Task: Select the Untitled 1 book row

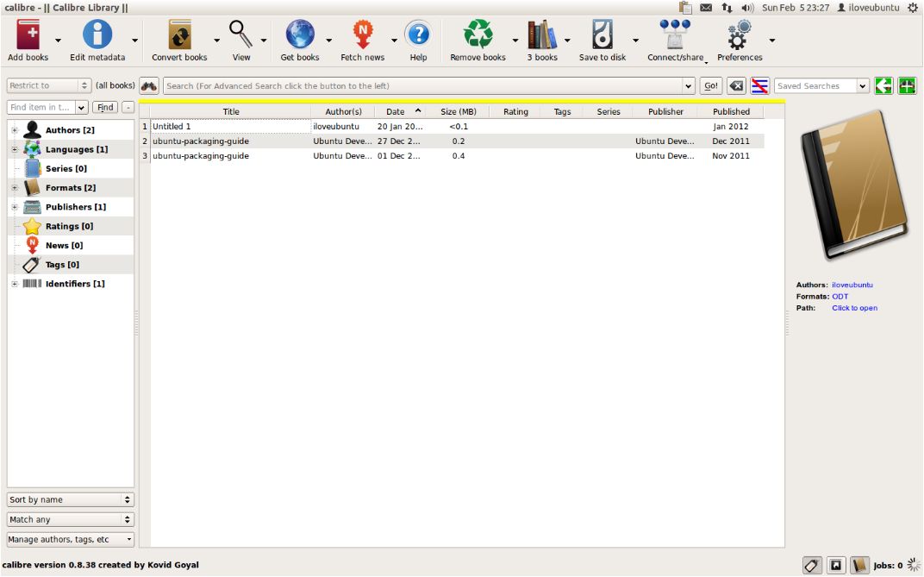Action: [x=458, y=127]
